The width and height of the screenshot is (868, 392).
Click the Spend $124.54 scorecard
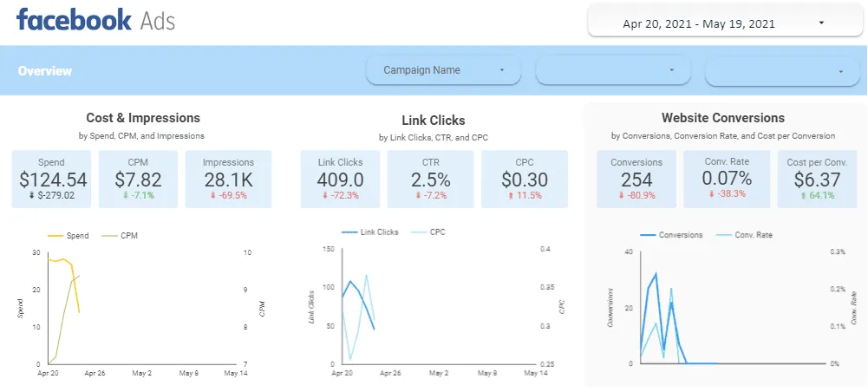tap(51, 180)
